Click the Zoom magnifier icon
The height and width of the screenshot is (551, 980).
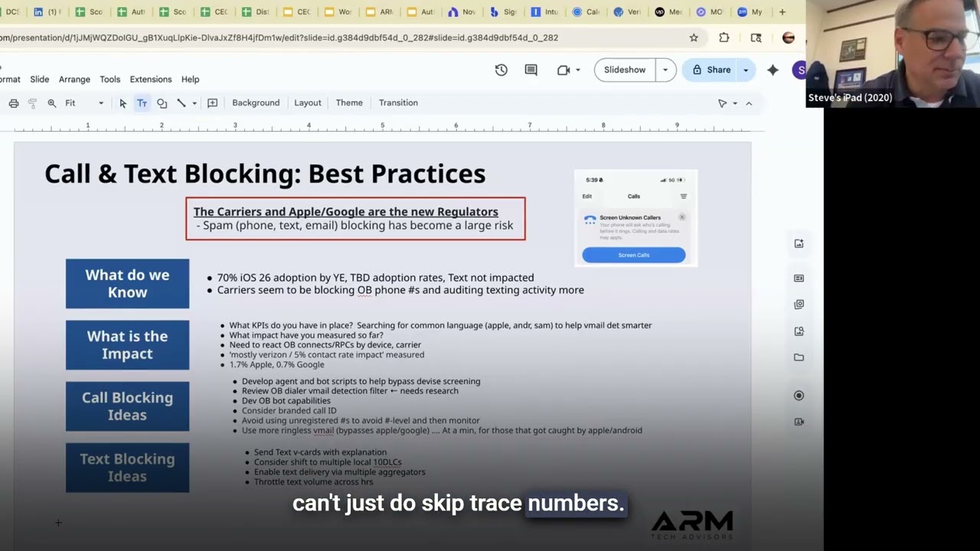pyautogui.click(x=52, y=103)
